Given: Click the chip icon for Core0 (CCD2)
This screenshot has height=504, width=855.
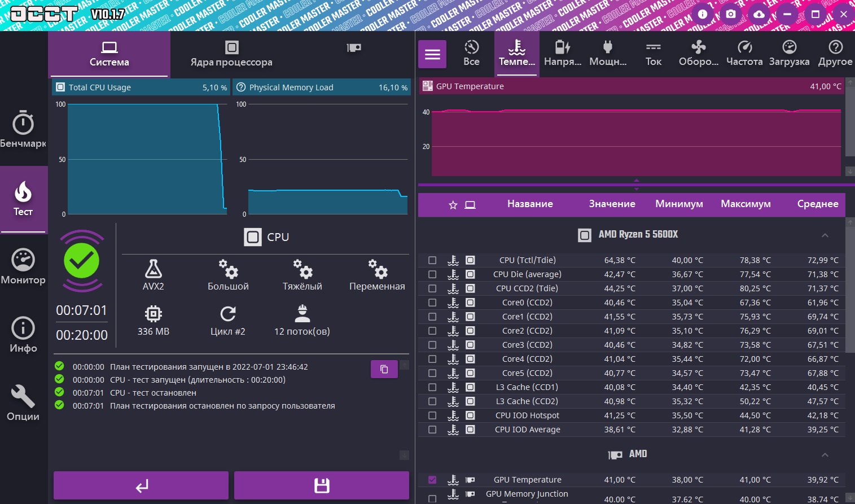Looking at the screenshot, I should coord(470,303).
